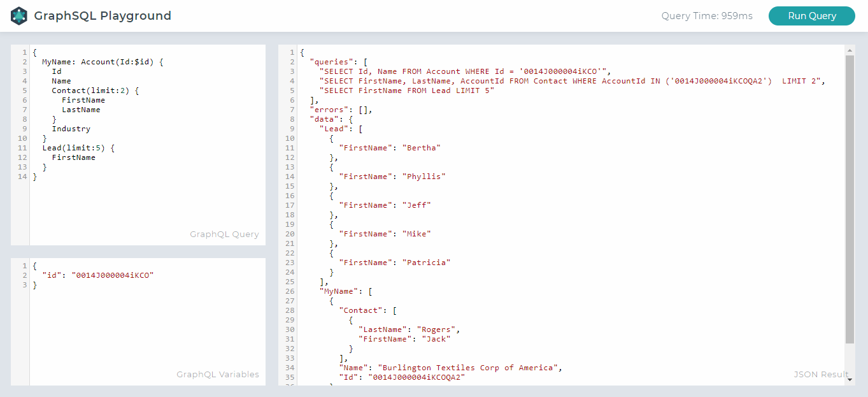Click the GraphQL Query panel label
This screenshot has height=397, width=868.
(224, 234)
